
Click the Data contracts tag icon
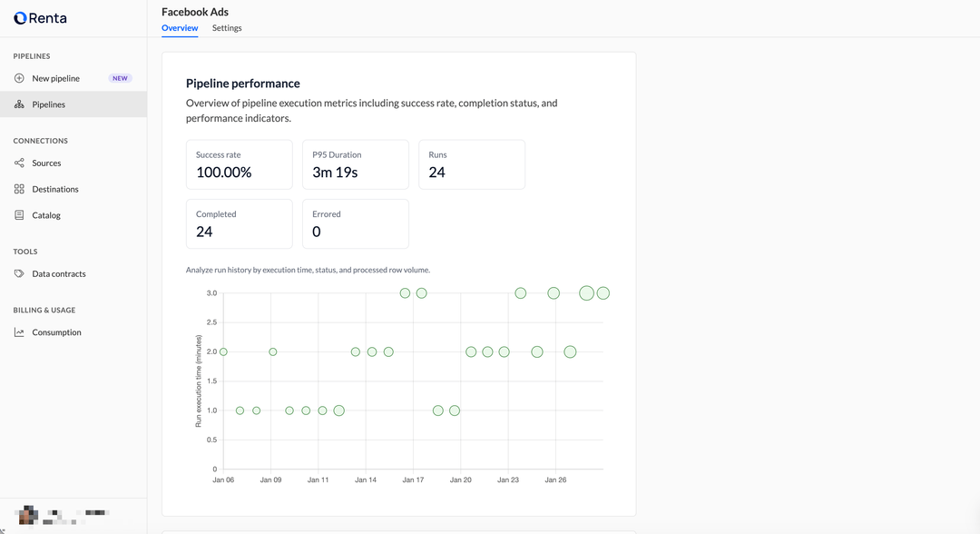19,273
